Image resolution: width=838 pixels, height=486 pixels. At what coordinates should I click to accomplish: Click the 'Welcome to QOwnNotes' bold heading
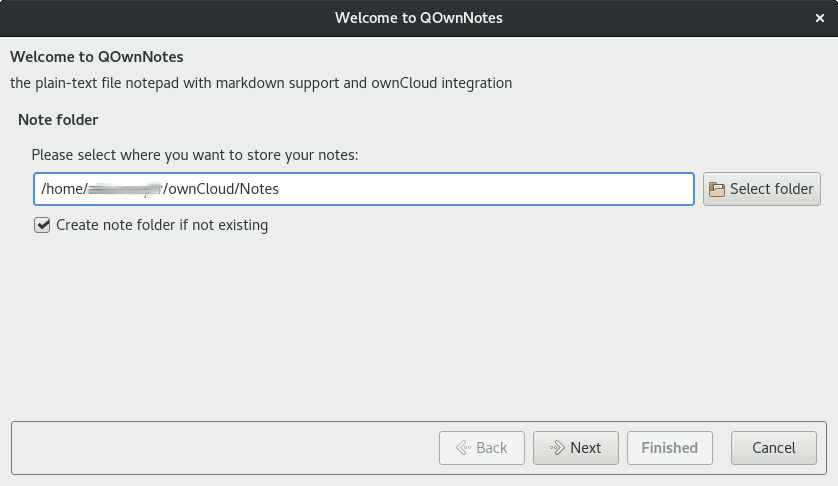tap(97, 57)
